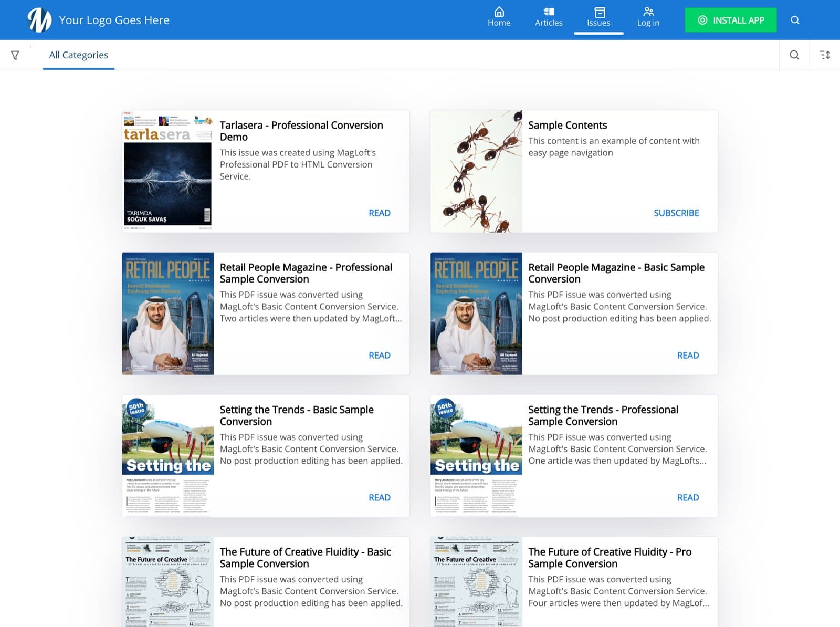Click the 'Tarlasera - Professional Conversion Demo' title
840x627 pixels.
(301, 131)
